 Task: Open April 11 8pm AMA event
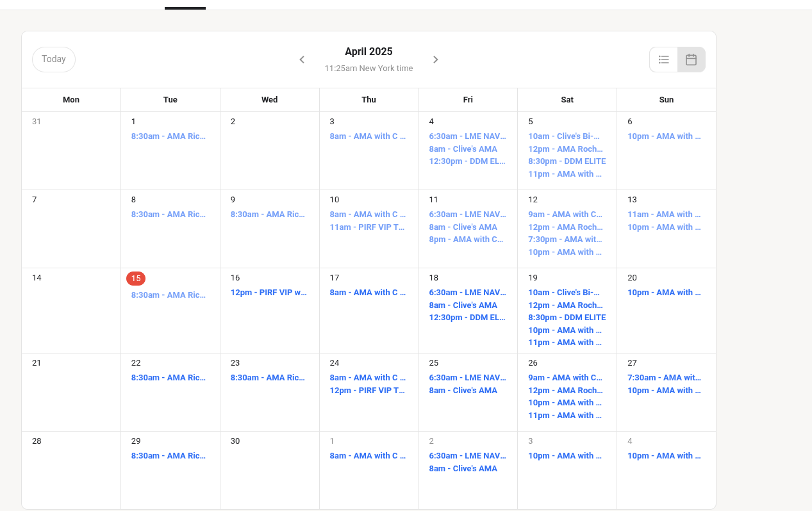467,239
